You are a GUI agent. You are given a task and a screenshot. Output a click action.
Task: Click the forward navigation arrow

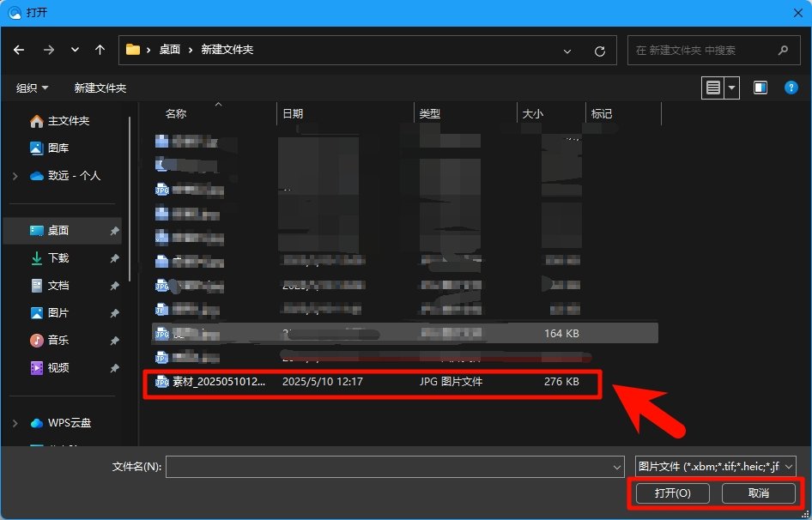tap(49, 50)
